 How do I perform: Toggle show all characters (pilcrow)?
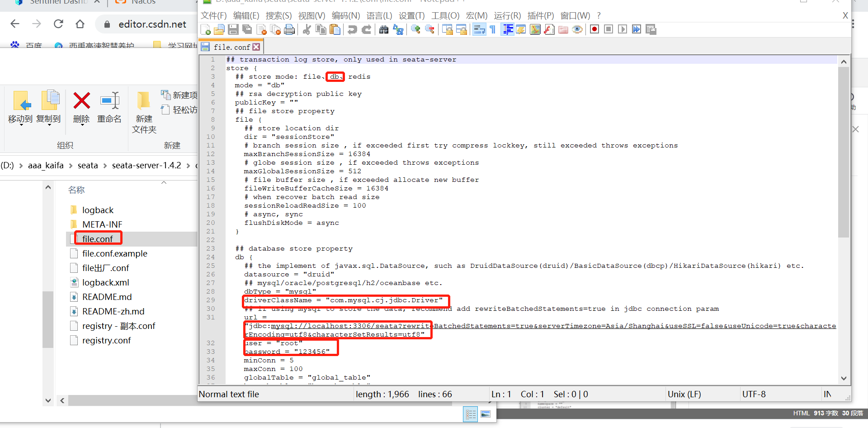(x=492, y=29)
